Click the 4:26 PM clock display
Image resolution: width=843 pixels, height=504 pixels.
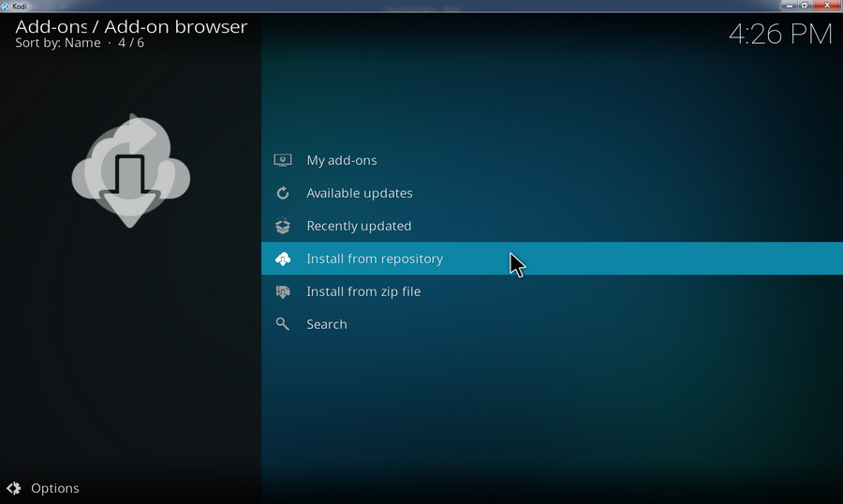[779, 35]
